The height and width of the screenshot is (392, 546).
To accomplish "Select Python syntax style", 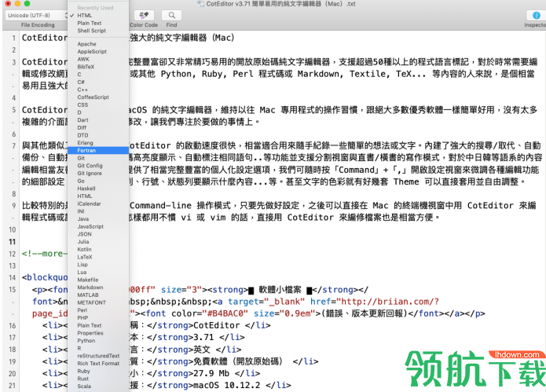I will tap(86, 341).
